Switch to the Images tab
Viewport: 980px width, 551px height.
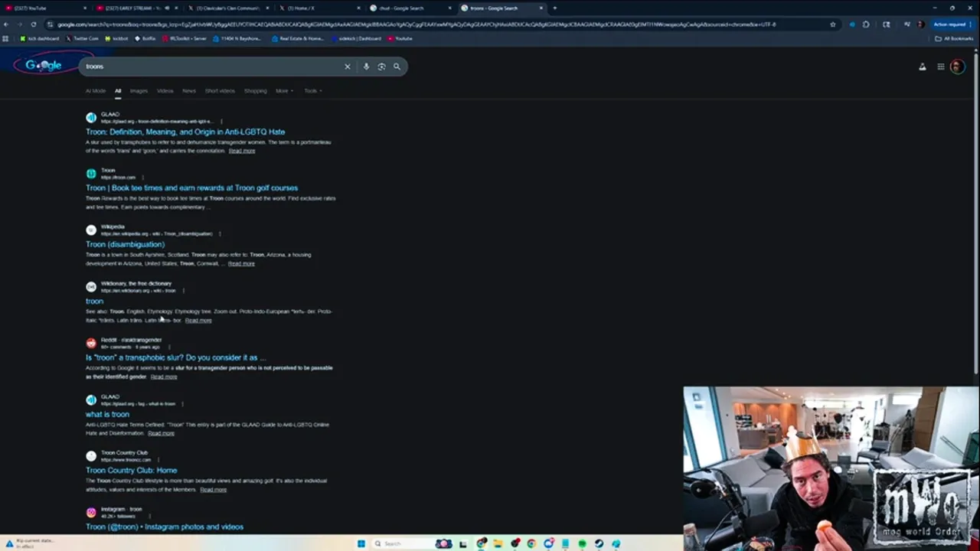click(x=139, y=91)
